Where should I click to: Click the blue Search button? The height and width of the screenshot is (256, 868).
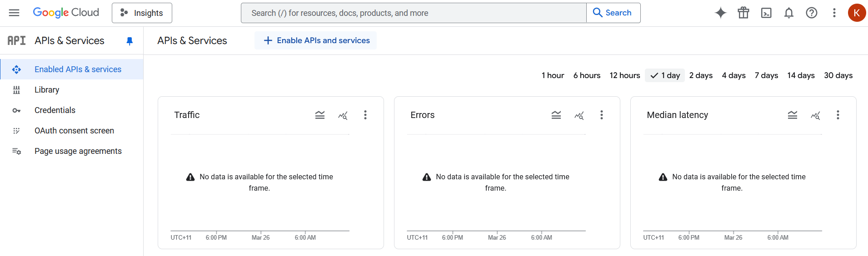pyautogui.click(x=613, y=13)
